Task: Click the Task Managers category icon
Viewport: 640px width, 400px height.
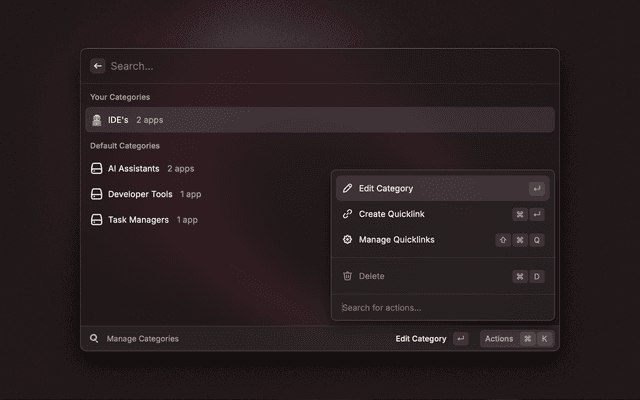Action: tap(96, 219)
